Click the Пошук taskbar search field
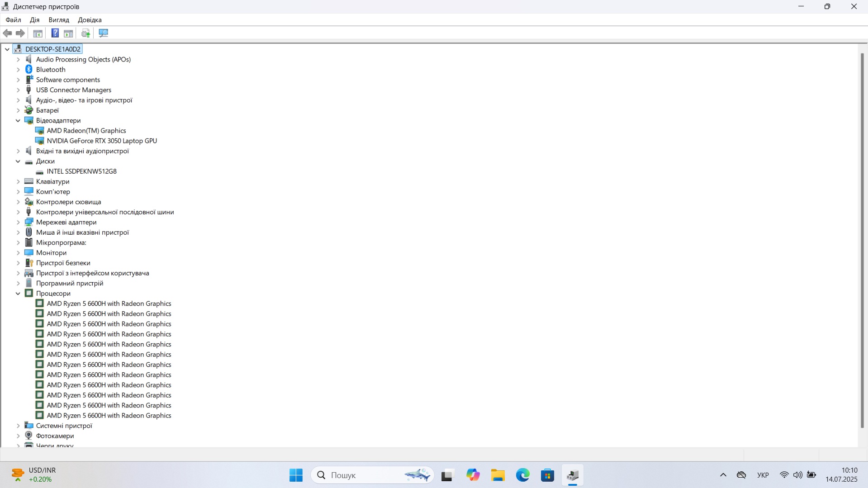Viewport: 868px width, 488px height. click(x=372, y=475)
